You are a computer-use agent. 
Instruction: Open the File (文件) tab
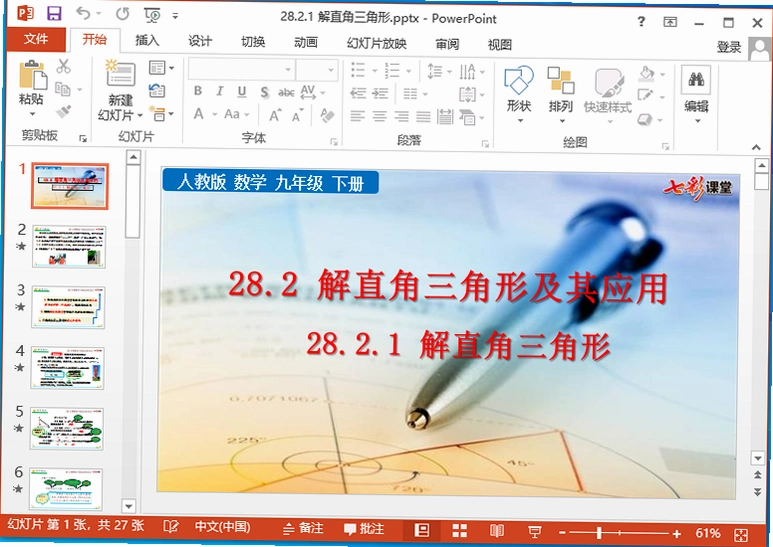[35, 39]
